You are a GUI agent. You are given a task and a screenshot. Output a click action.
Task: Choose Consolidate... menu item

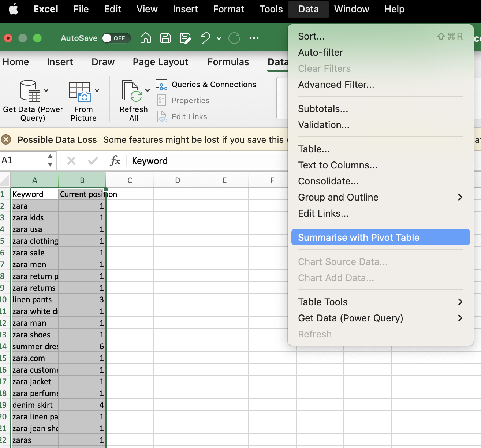(381, 181)
